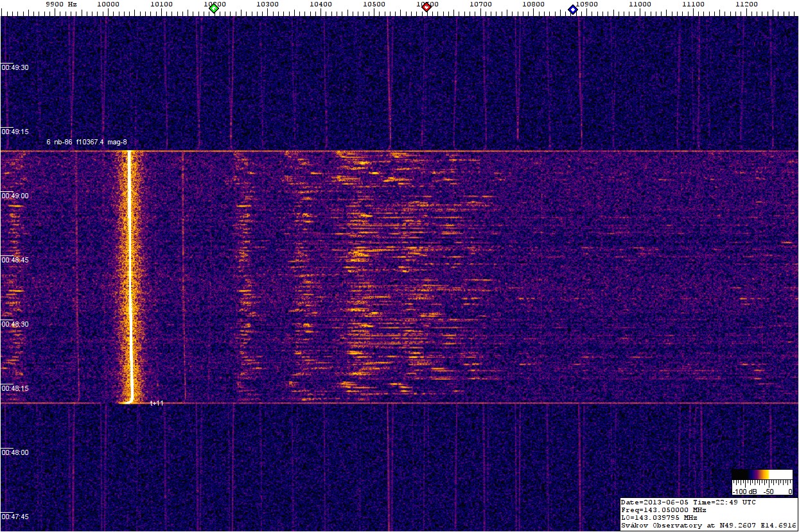Click the dB color scale gradient bar
Screen dimensions: 799x532
(762, 474)
